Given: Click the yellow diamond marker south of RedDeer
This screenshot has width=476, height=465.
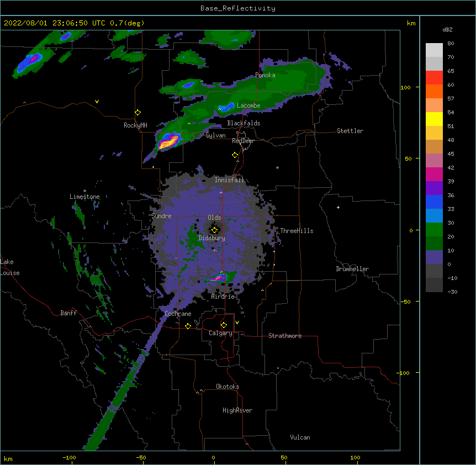Looking at the screenshot, I should [x=235, y=155].
